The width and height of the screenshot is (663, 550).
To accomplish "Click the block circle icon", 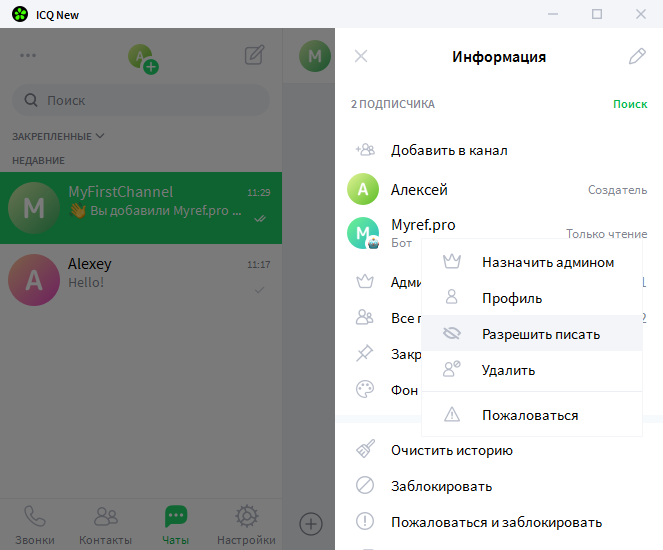I will [365, 485].
